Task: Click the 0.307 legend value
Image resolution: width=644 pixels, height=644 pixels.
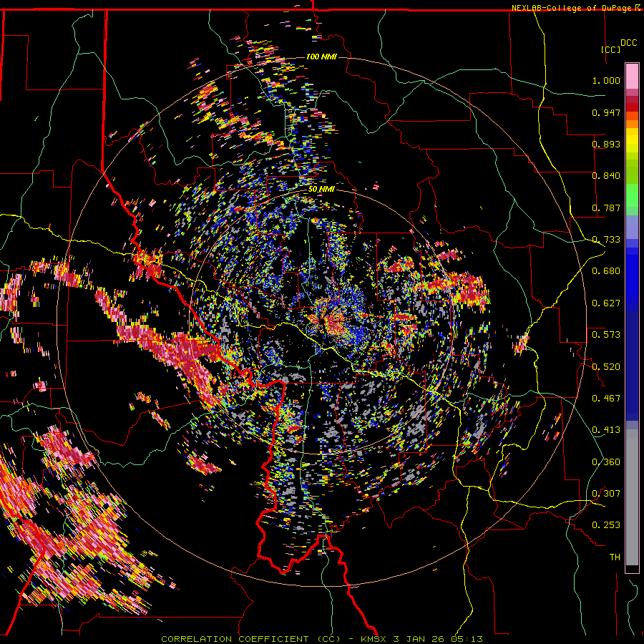Action: coord(606,494)
